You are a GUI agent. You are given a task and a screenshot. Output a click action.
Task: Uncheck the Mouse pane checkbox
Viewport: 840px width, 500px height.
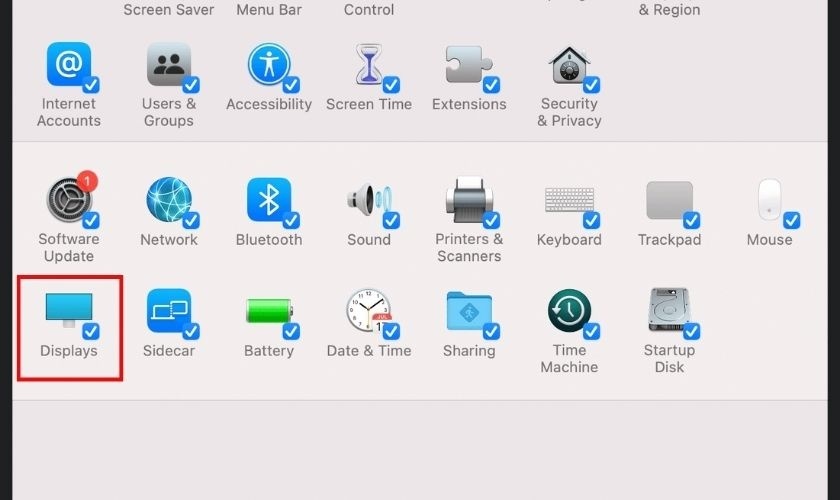[791, 220]
